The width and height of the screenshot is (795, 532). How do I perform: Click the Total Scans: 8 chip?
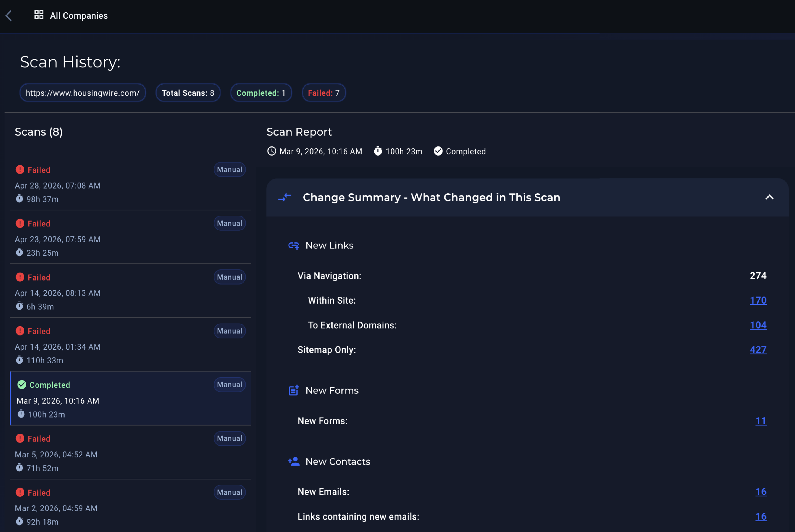pyautogui.click(x=188, y=93)
